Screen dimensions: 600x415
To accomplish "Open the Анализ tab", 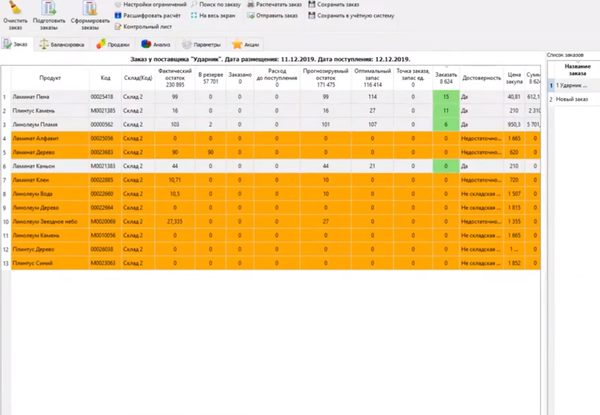I will click(155, 44).
